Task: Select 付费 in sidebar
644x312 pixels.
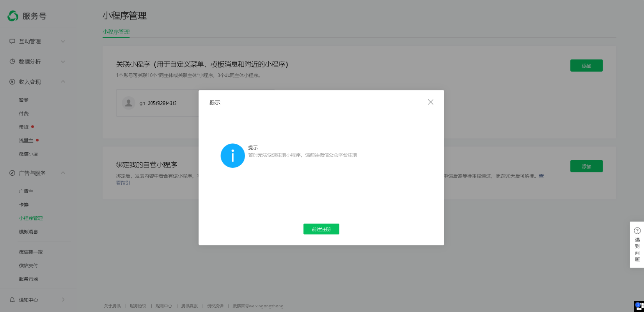Action: click(24, 114)
